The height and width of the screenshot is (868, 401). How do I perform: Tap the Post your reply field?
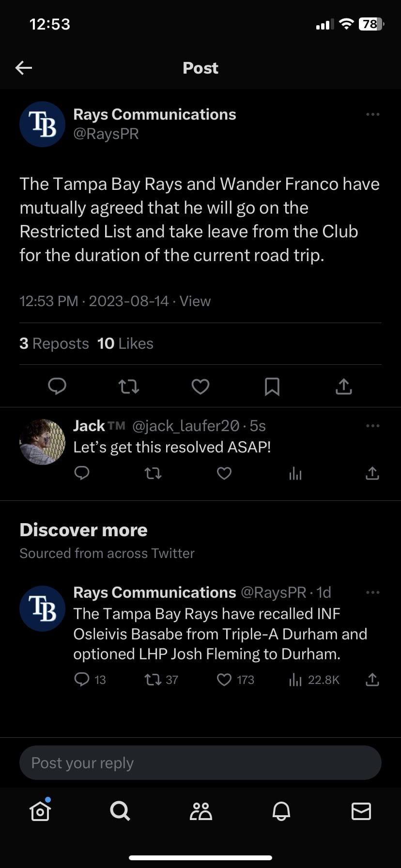click(200, 763)
